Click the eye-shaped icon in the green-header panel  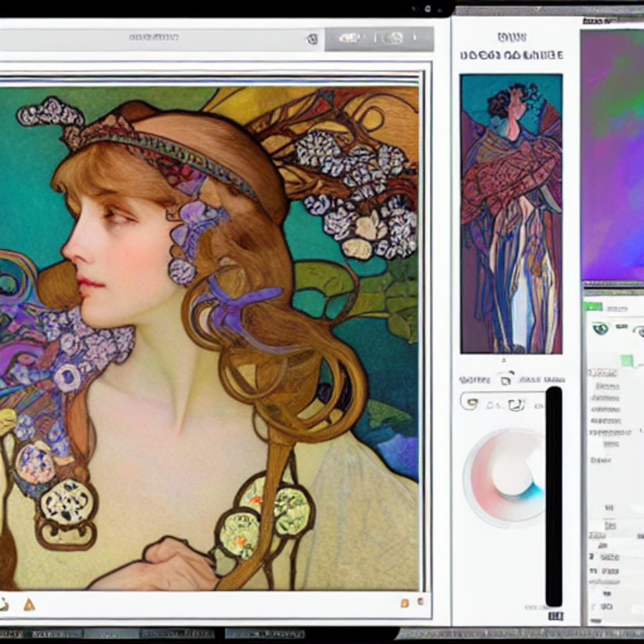click(601, 328)
